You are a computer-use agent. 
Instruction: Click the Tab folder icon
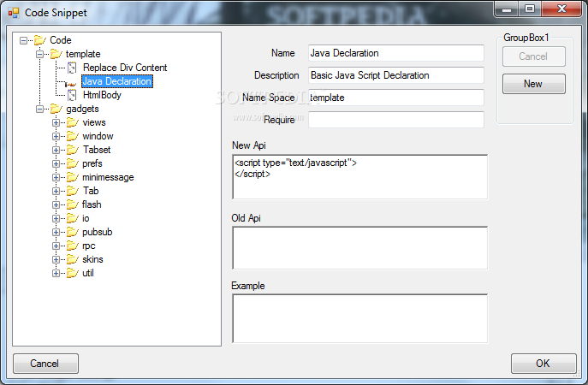coord(73,191)
